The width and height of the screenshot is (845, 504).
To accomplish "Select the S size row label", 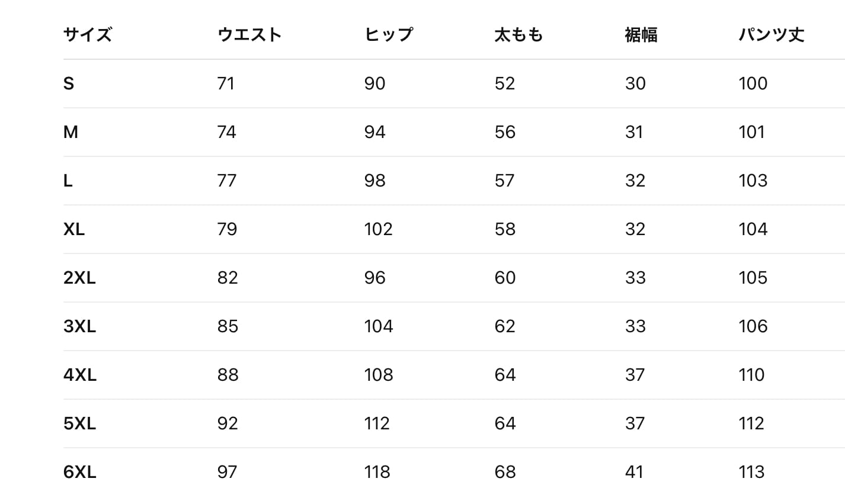I will (69, 84).
